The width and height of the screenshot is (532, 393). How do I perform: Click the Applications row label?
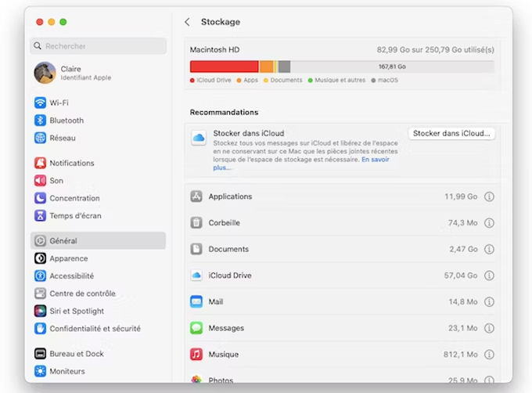pyautogui.click(x=230, y=196)
